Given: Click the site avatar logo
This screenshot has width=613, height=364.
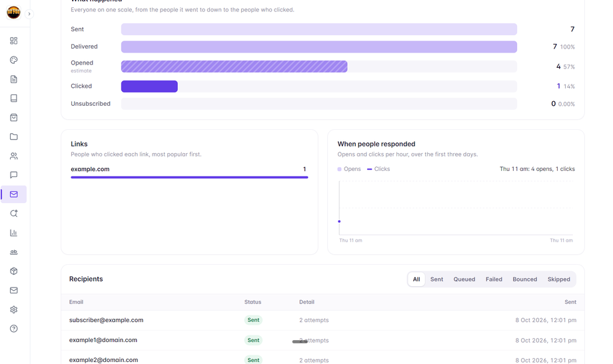Looking at the screenshot, I should click(14, 13).
